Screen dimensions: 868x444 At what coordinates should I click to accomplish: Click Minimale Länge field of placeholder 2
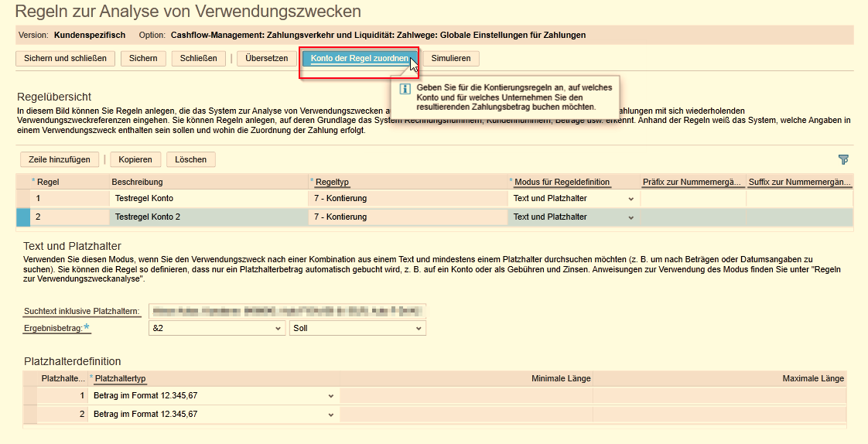tap(466, 414)
